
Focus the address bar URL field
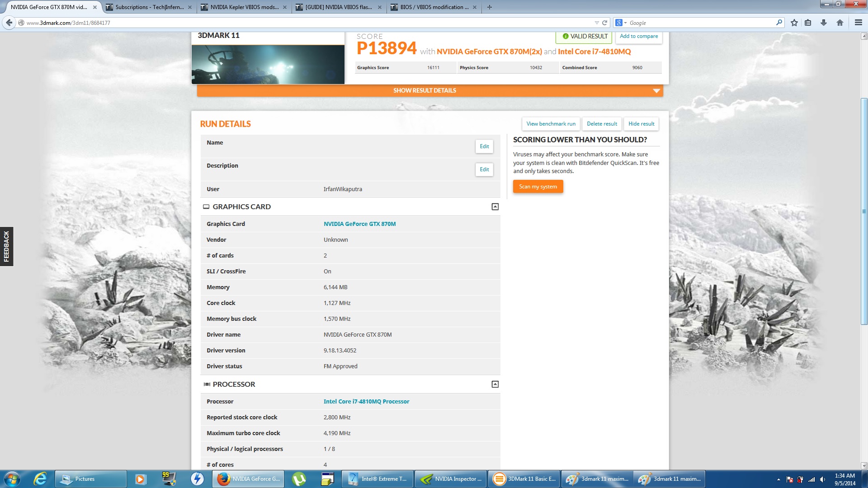[x=307, y=23]
